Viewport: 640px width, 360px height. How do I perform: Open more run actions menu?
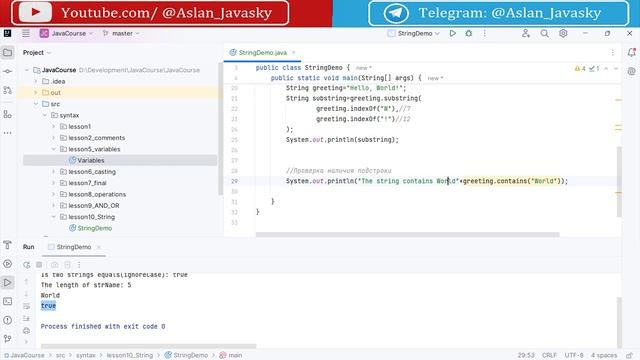pyautogui.click(x=484, y=33)
